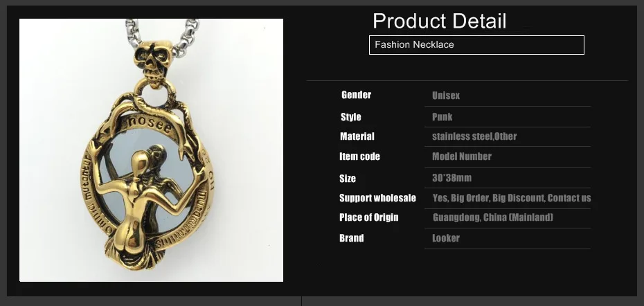Viewport: 644px width, 306px height.
Task: Click the Guangdong, China (Mainland) value
Action: [493, 217]
